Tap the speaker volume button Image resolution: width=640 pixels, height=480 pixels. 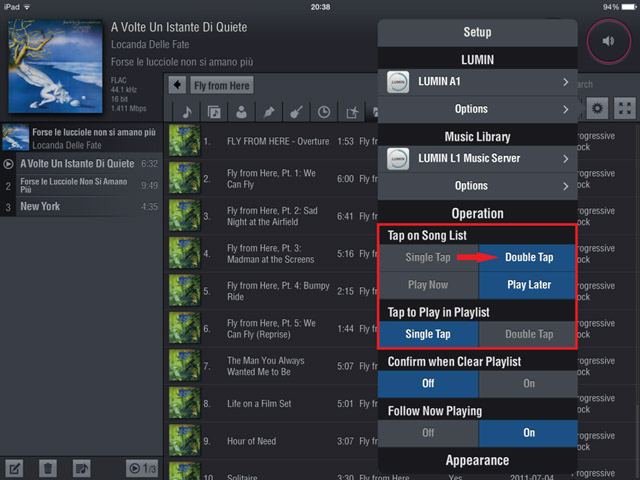click(608, 41)
